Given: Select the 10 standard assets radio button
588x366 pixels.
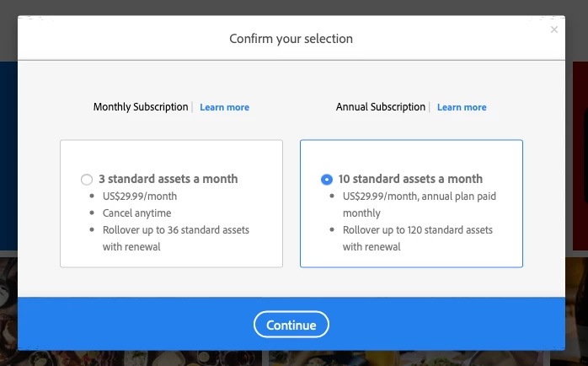Looking at the screenshot, I should click(327, 180).
